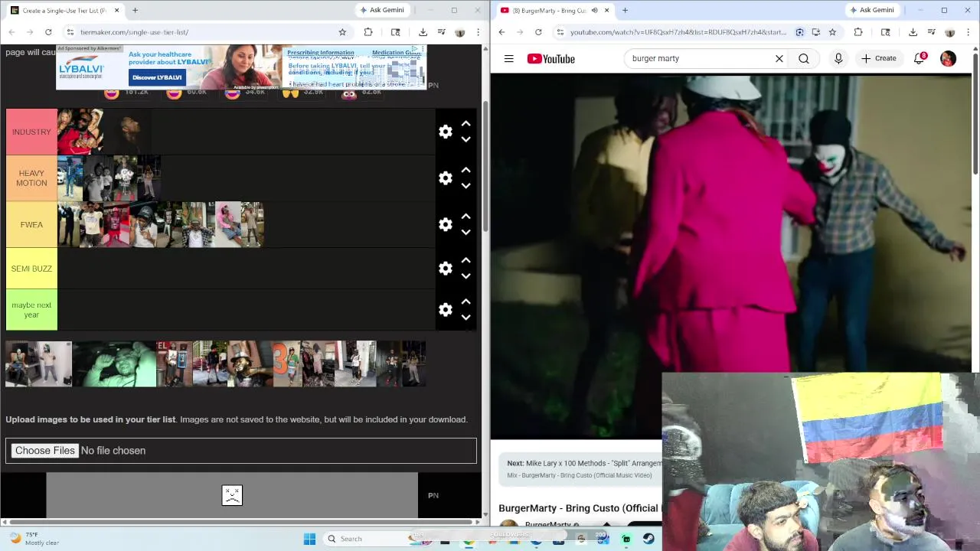Click the red INDUSTRY tier label

point(31,132)
